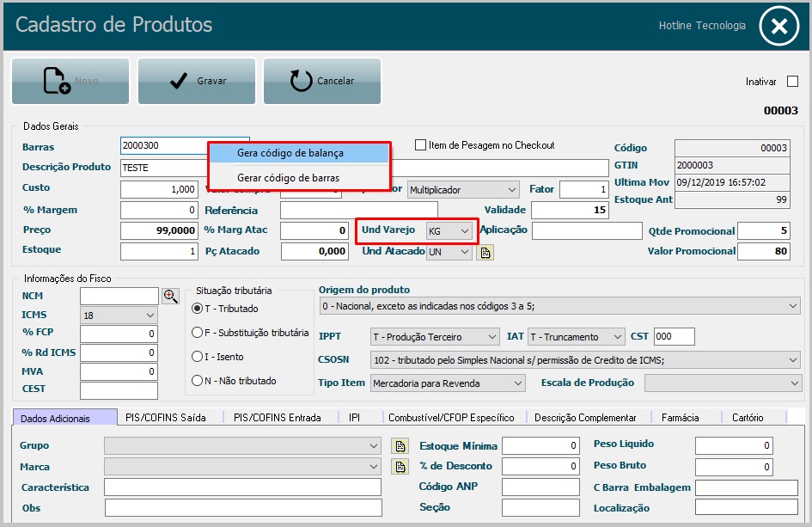This screenshot has height=527, width=812.
Task: Click the NCM input field
Action: pos(119,296)
